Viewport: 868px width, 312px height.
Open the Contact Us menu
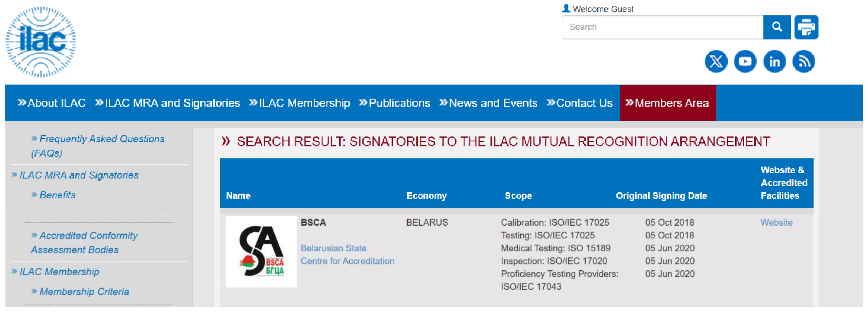(x=580, y=103)
